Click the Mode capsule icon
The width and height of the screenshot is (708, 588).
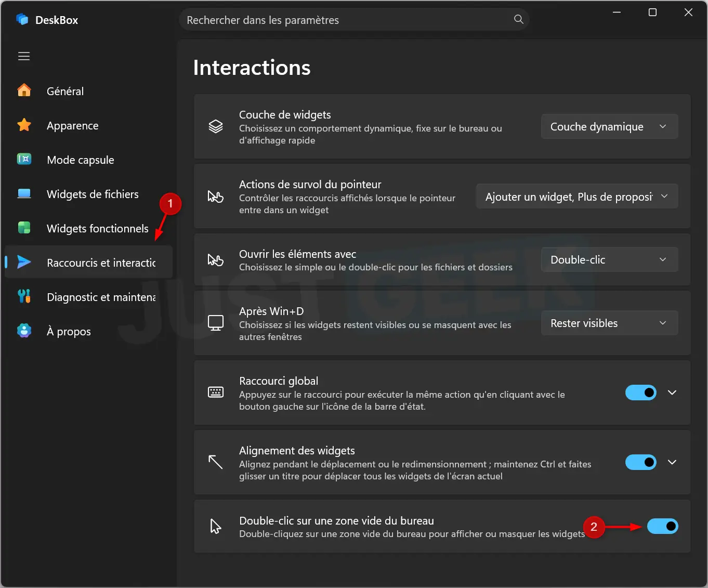pos(24,159)
